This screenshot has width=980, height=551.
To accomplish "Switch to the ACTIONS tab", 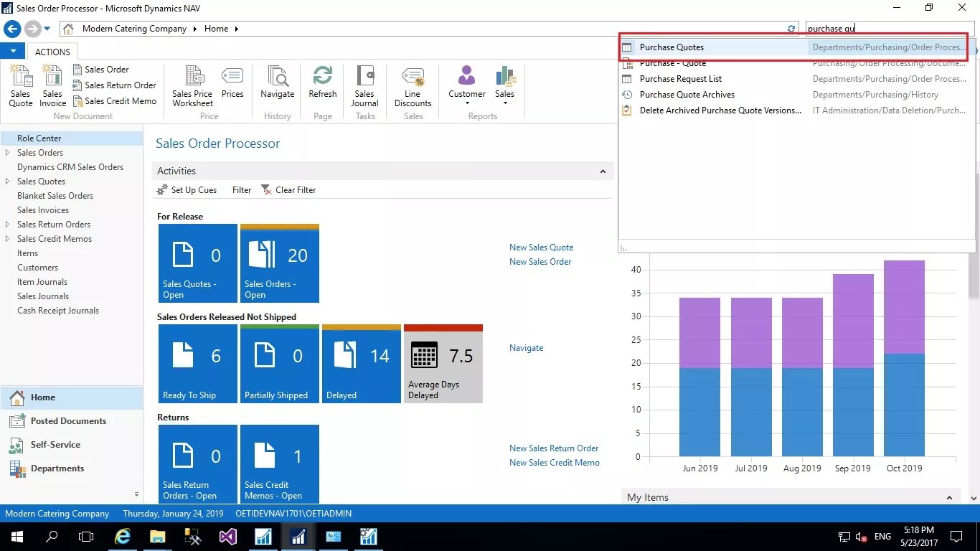I will pyautogui.click(x=52, y=51).
